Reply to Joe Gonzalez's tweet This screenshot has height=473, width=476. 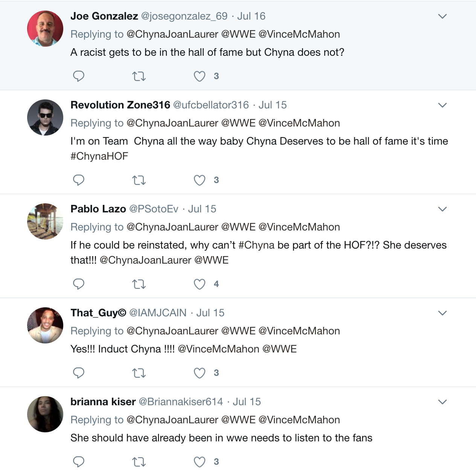pyautogui.click(x=78, y=76)
